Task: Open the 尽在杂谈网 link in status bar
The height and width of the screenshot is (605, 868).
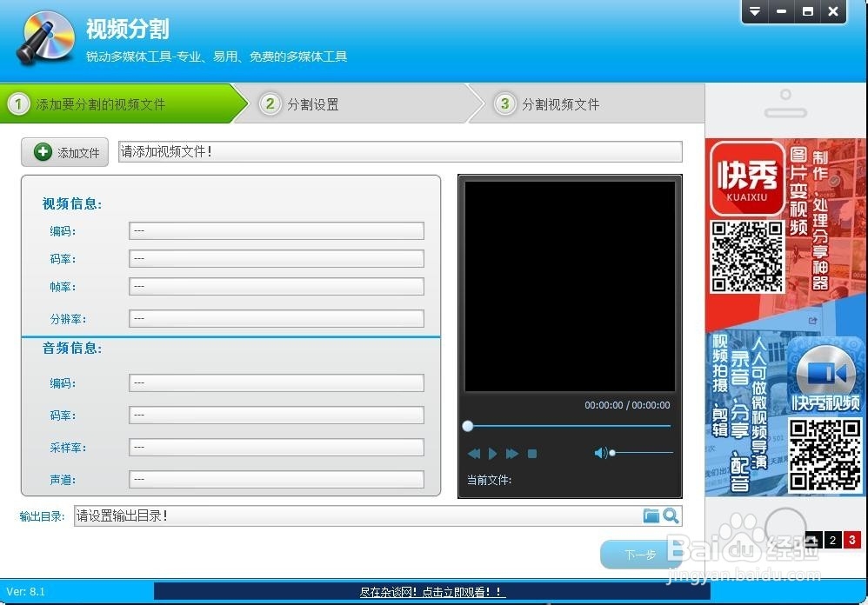Action: [432, 592]
